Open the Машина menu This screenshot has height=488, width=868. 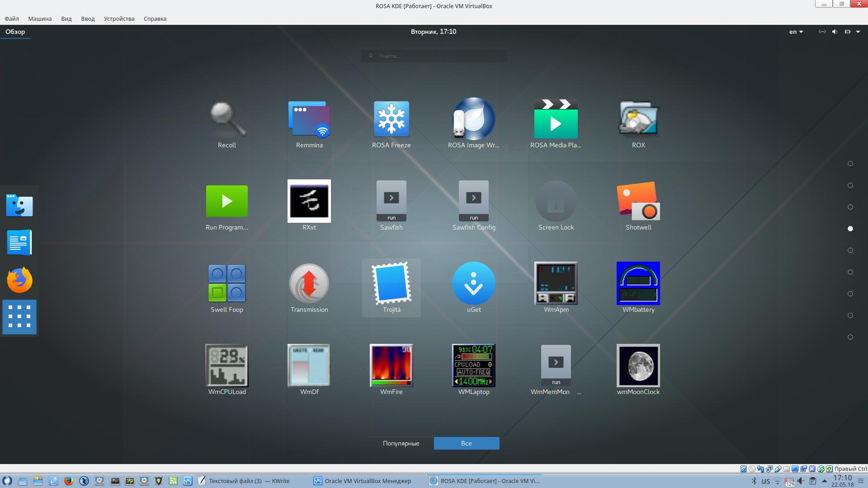[x=40, y=19]
